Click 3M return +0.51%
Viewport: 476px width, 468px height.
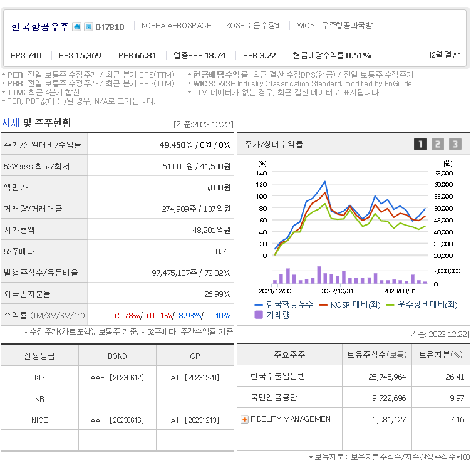coord(158,316)
